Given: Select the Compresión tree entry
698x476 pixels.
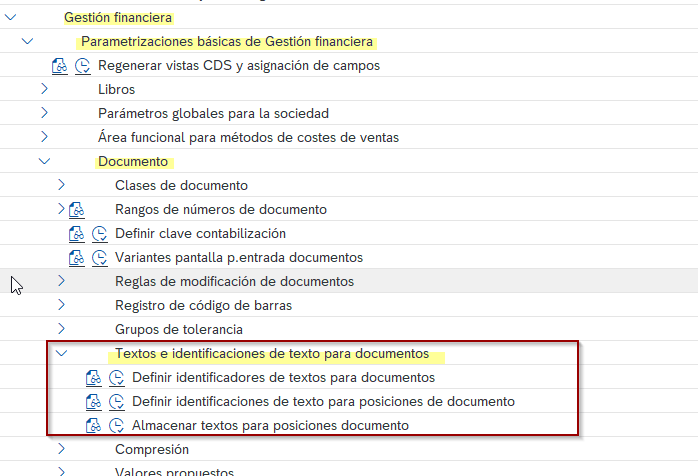Looking at the screenshot, I should coord(152,450).
